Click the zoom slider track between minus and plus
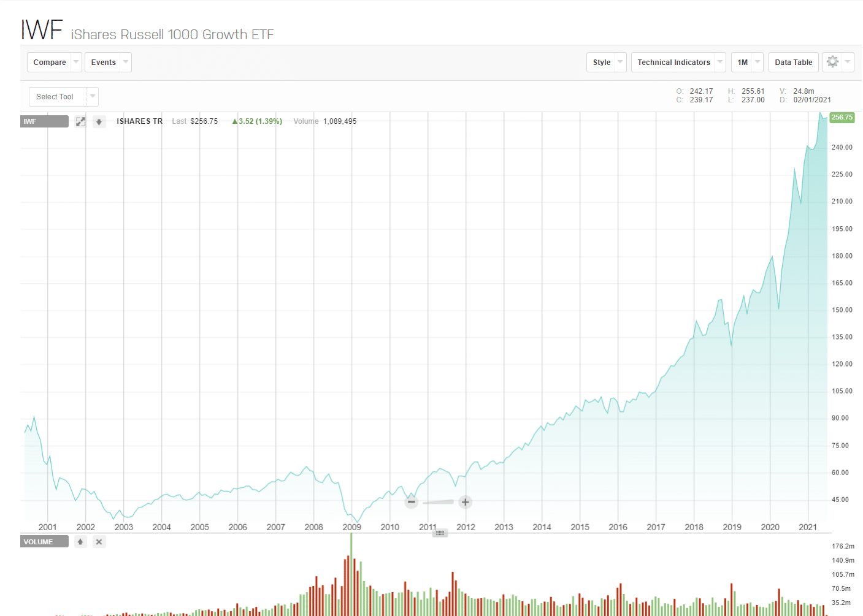The image size is (863, 616). 438,502
